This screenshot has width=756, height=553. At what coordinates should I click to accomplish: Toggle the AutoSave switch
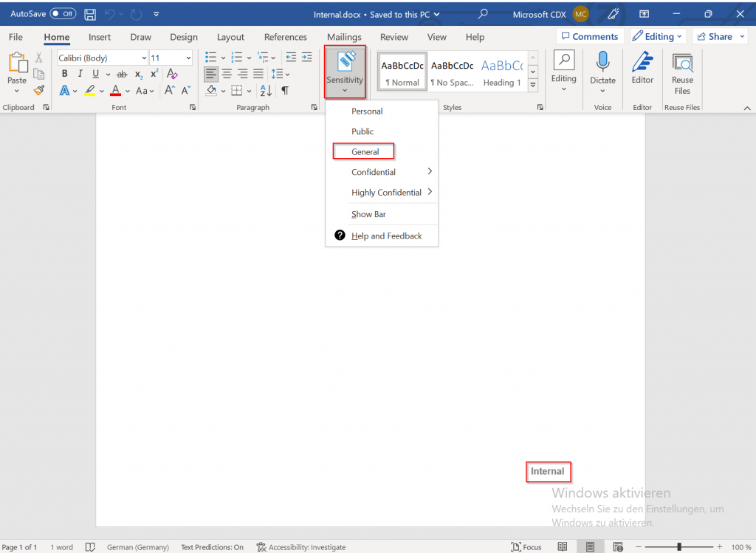pyautogui.click(x=63, y=14)
